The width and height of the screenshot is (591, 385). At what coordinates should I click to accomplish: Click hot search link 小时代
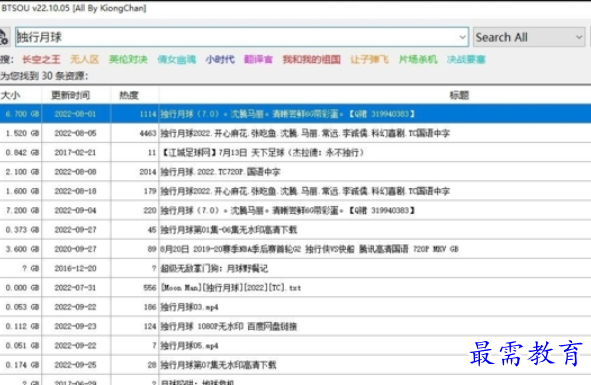point(220,59)
